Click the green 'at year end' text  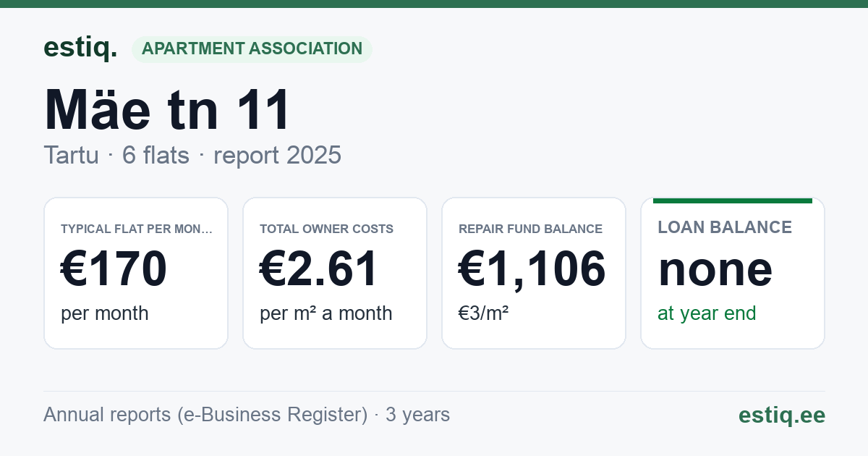[707, 313]
